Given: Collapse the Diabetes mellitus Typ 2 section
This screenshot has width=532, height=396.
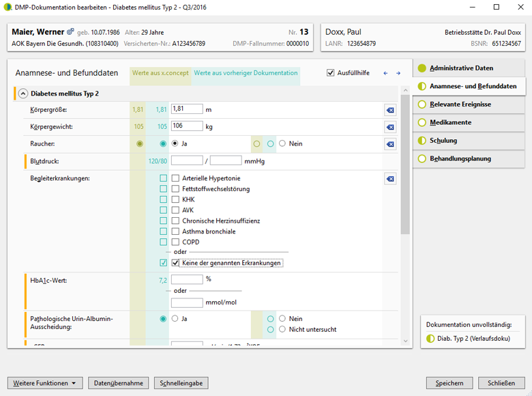Looking at the screenshot, I should coord(23,94).
